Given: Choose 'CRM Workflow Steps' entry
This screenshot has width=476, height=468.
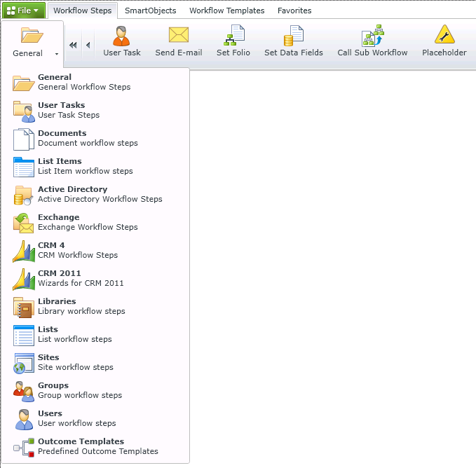Looking at the screenshot, I should coord(78,255).
